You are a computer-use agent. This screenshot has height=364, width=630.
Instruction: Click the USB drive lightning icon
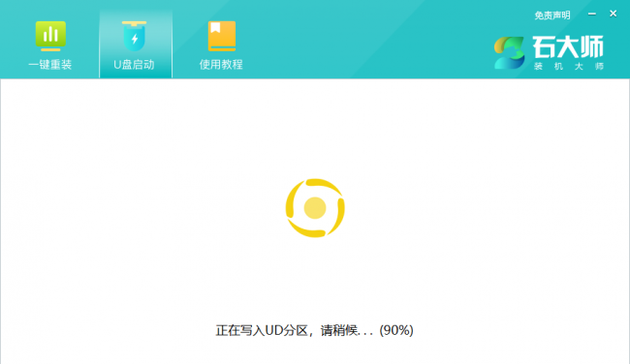[134, 36]
